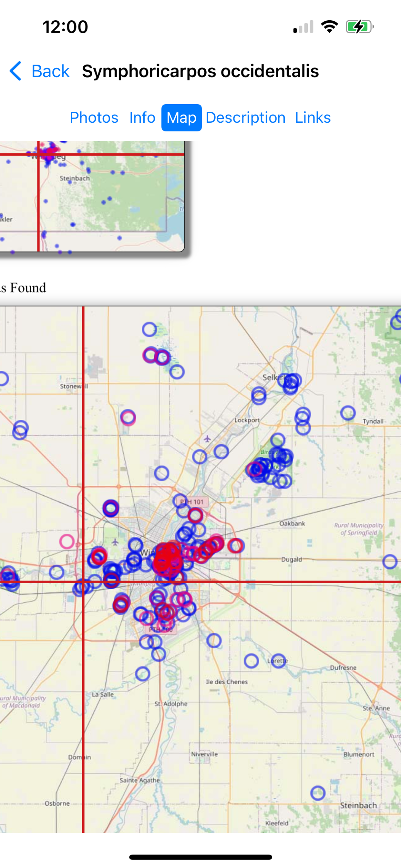
Task: Open the Info tab
Action: pyautogui.click(x=142, y=118)
